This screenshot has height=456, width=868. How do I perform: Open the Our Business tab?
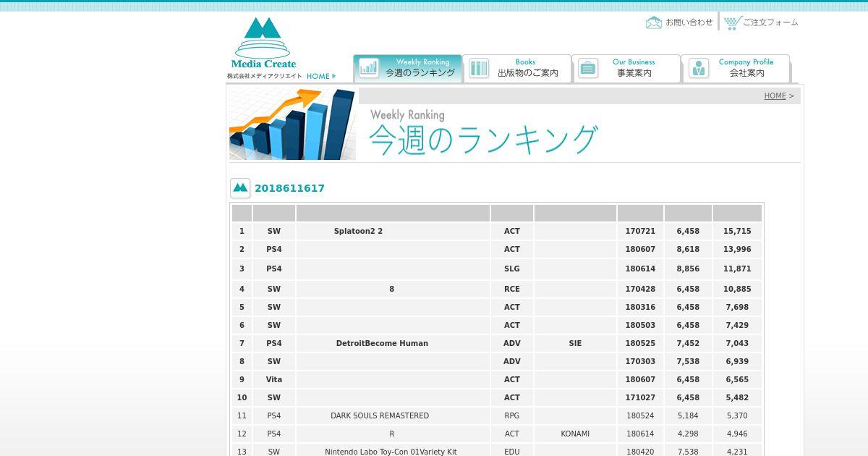click(x=626, y=68)
